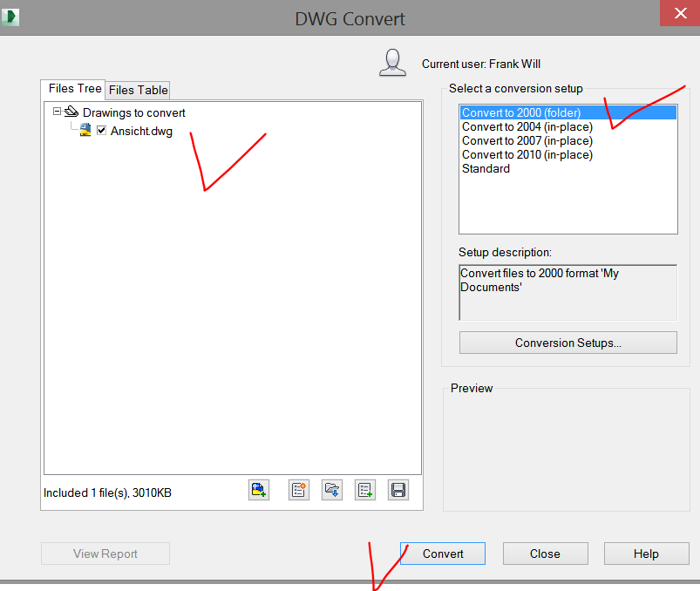Image resolution: width=700 pixels, height=591 pixels.
Task: Click the current user avatar icon
Action: [x=393, y=63]
